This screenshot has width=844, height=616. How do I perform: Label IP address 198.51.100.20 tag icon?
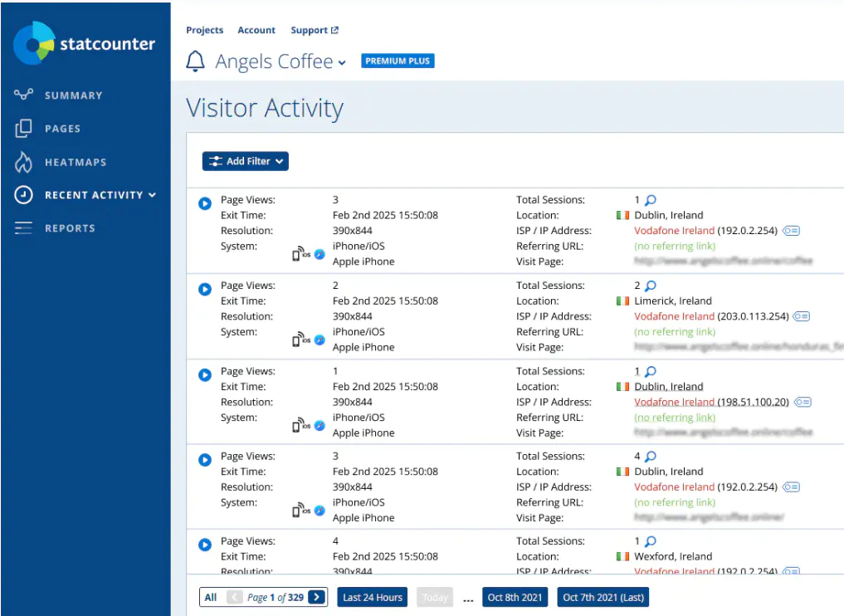[803, 402]
